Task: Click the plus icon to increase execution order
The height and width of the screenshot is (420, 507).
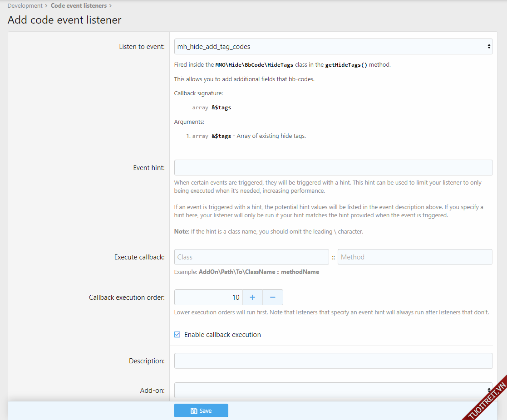Action: click(253, 298)
